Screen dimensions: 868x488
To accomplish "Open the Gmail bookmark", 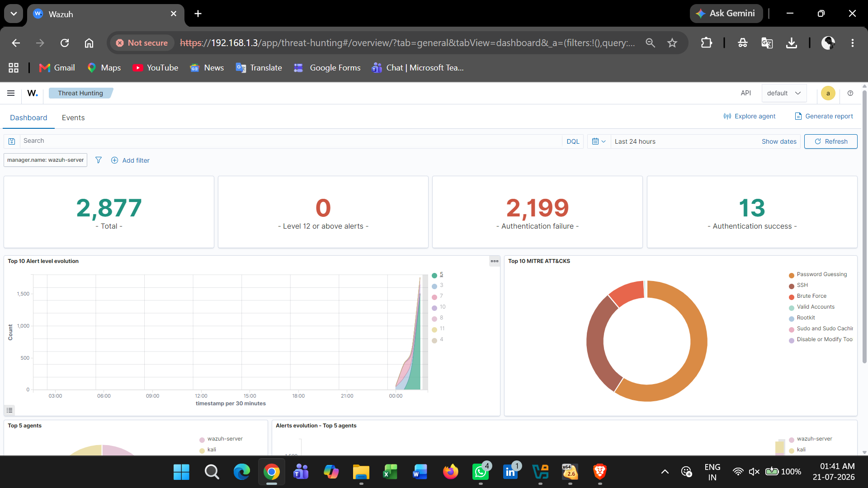I will (57, 68).
